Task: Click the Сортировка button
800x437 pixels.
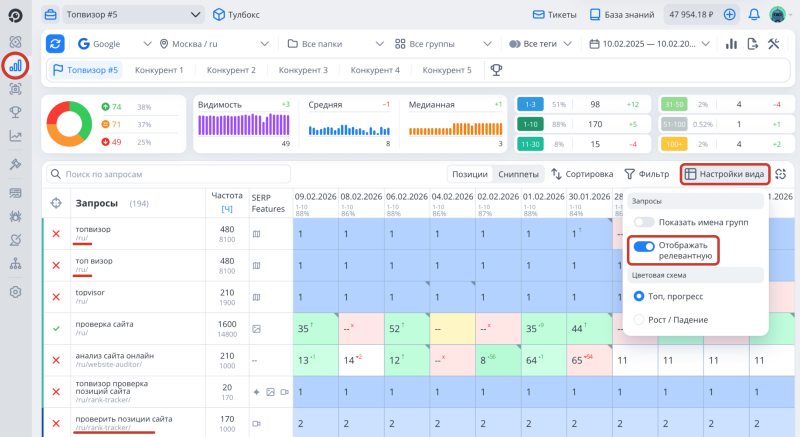Action: [x=582, y=174]
